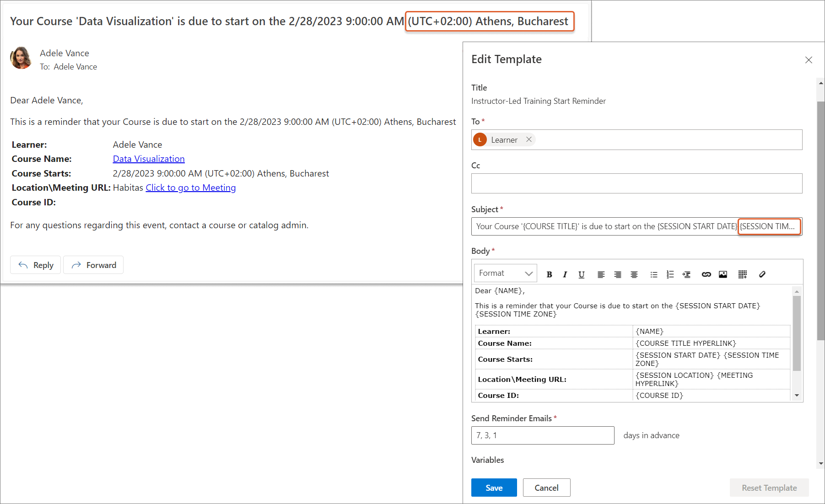Save the template changes
This screenshot has height=504, width=825.
click(x=494, y=488)
